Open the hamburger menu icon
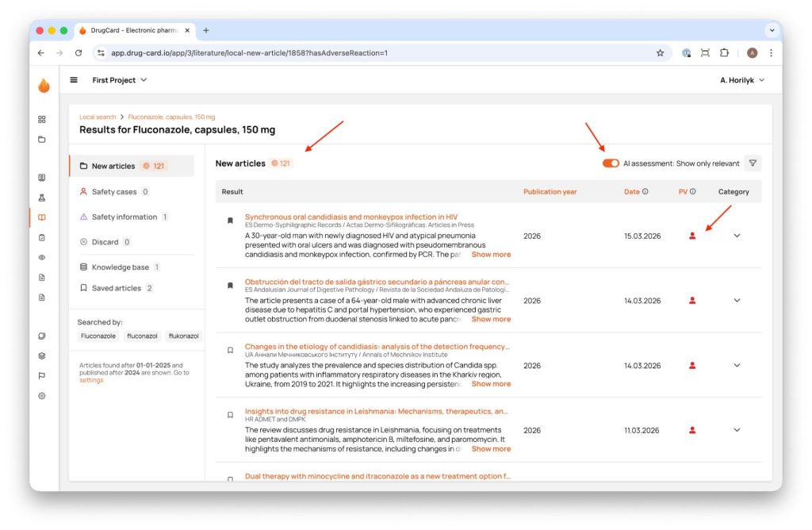 coord(74,80)
